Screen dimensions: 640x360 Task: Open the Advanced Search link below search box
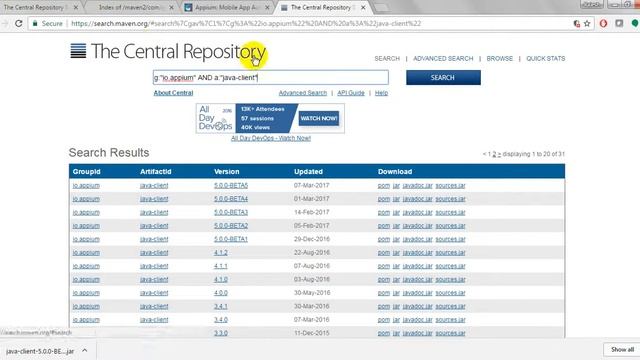click(x=303, y=93)
